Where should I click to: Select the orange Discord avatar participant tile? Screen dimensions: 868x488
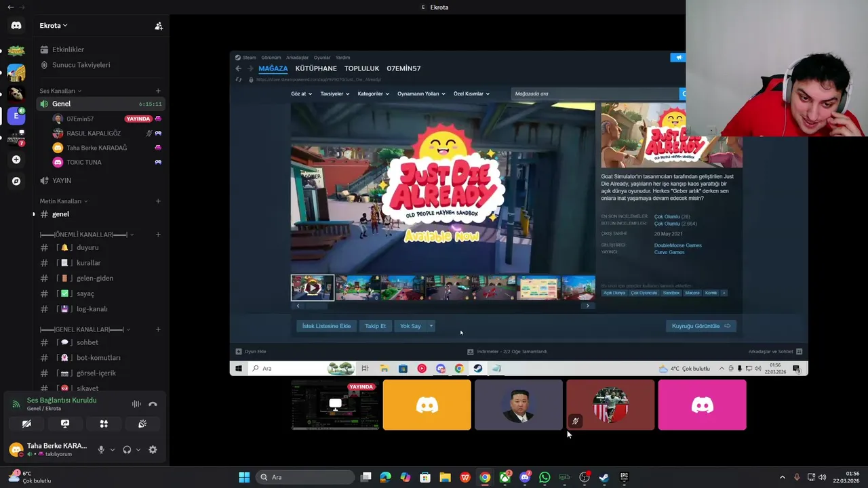click(x=427, y=405)
